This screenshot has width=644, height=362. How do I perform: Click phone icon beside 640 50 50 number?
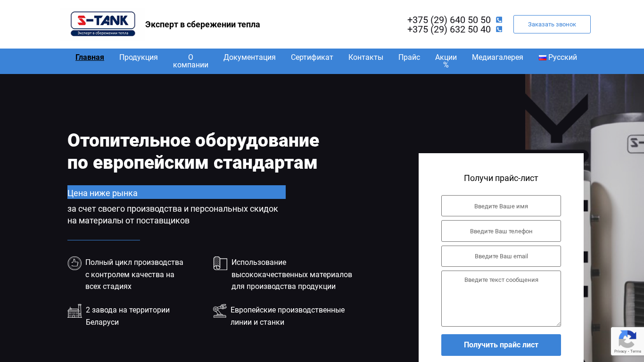point(499,20)
